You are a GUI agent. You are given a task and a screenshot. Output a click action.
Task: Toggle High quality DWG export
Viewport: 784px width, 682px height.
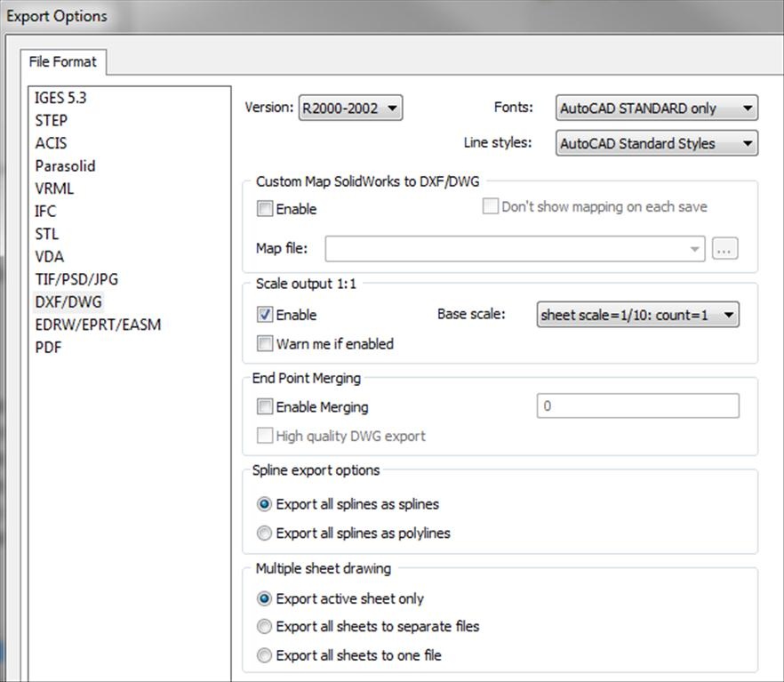pyautogui.click(x=265, y=436)
